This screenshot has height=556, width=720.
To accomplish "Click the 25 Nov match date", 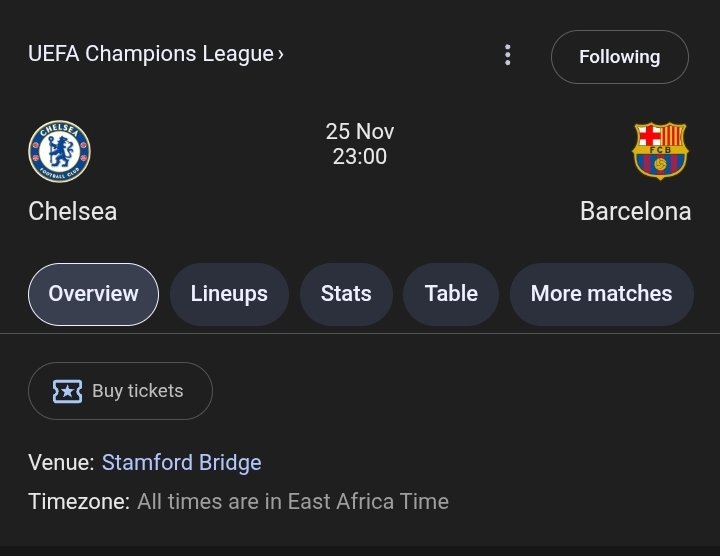I will pos(360,132).
